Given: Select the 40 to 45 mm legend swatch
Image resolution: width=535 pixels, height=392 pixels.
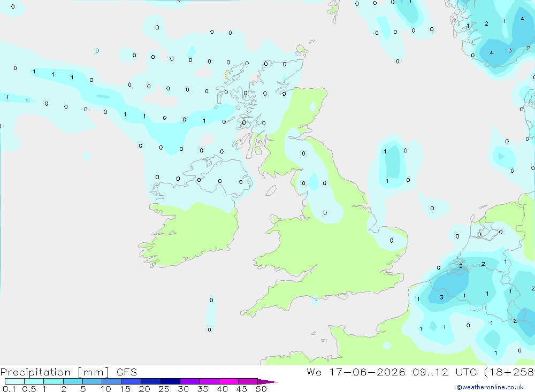Looking at the screenshot, I should point(228,381).
